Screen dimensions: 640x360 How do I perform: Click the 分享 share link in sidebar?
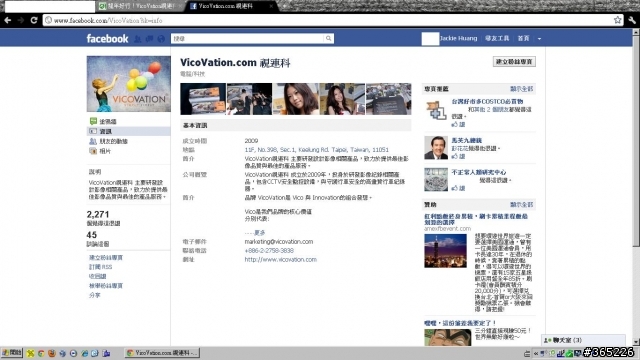pyautogui.click(x=95, y=295)
